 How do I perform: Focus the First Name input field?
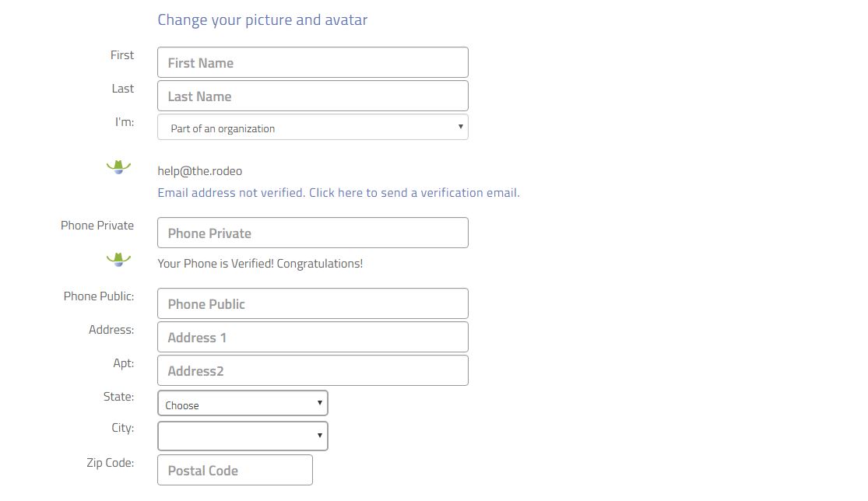313,62
